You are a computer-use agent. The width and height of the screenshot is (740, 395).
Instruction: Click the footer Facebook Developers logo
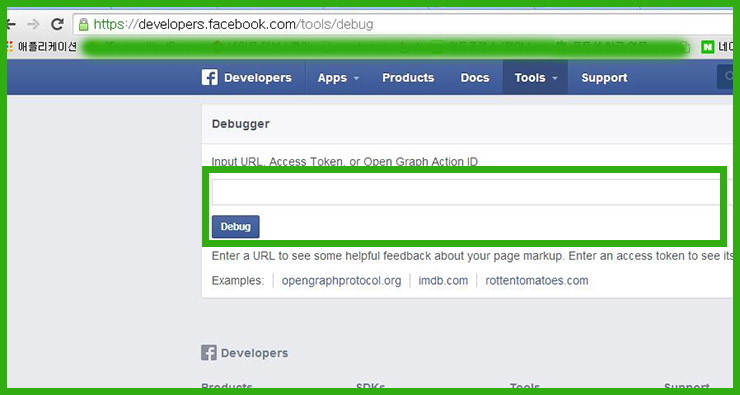point(209,353)
